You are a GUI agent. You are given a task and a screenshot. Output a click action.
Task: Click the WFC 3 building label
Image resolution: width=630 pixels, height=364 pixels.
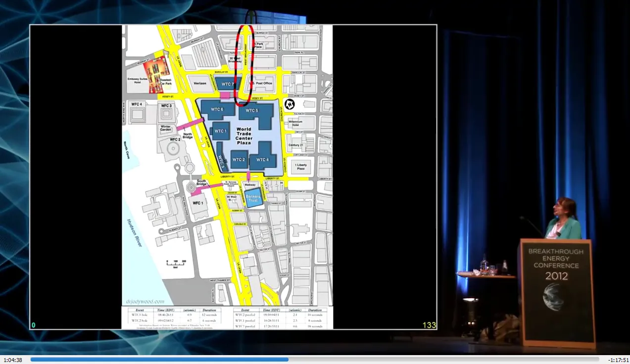166,105
